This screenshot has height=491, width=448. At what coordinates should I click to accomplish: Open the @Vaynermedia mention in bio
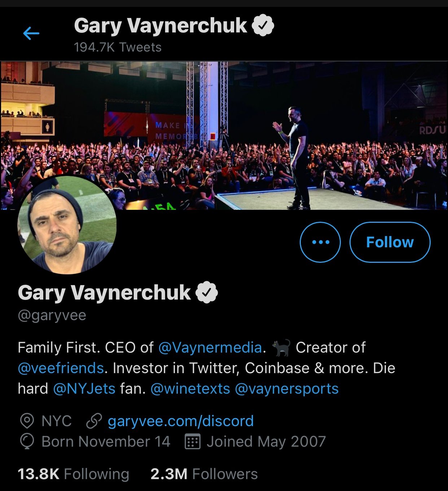[211, 348]
